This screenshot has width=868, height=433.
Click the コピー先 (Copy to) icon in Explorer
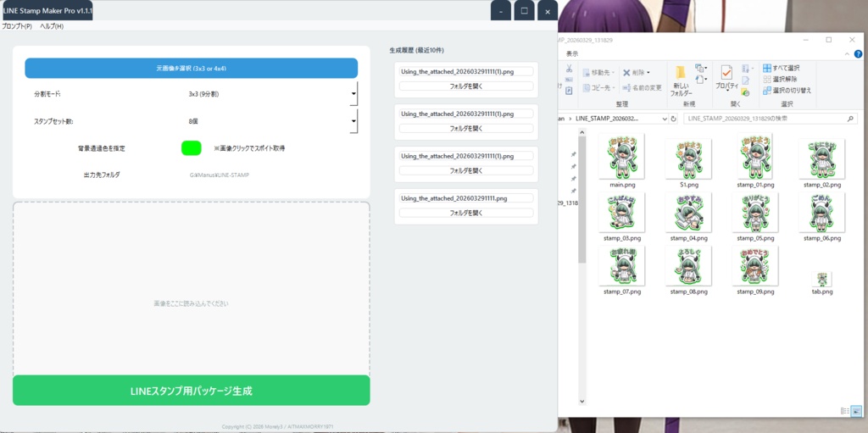587,87
